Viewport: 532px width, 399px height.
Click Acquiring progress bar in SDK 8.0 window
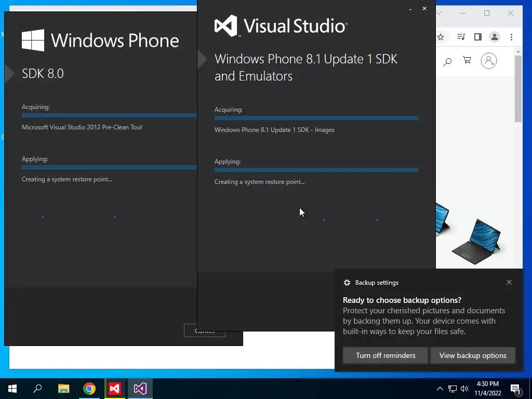coord(109,115)
